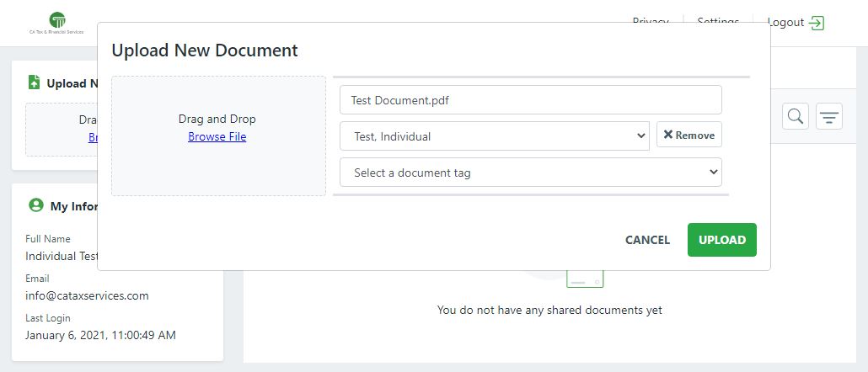Click the Email label
The height and width of the screenshot is (372, 868).
[37, 278]
